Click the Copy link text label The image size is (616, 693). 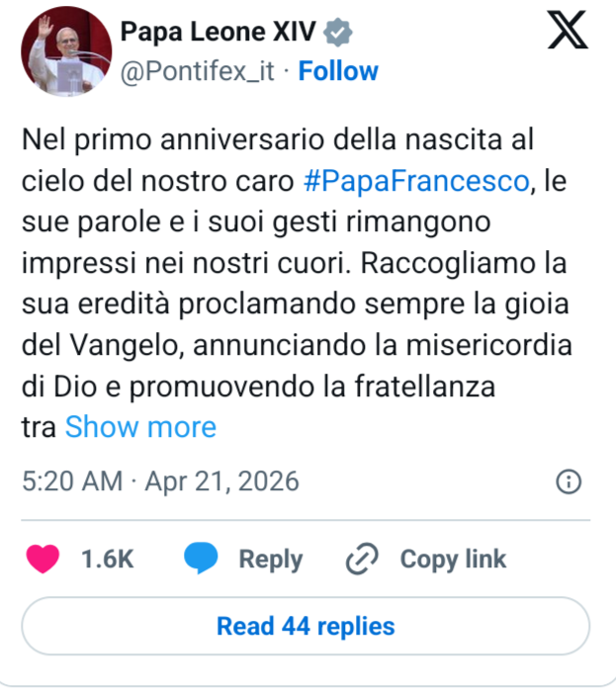coord(453,559)
